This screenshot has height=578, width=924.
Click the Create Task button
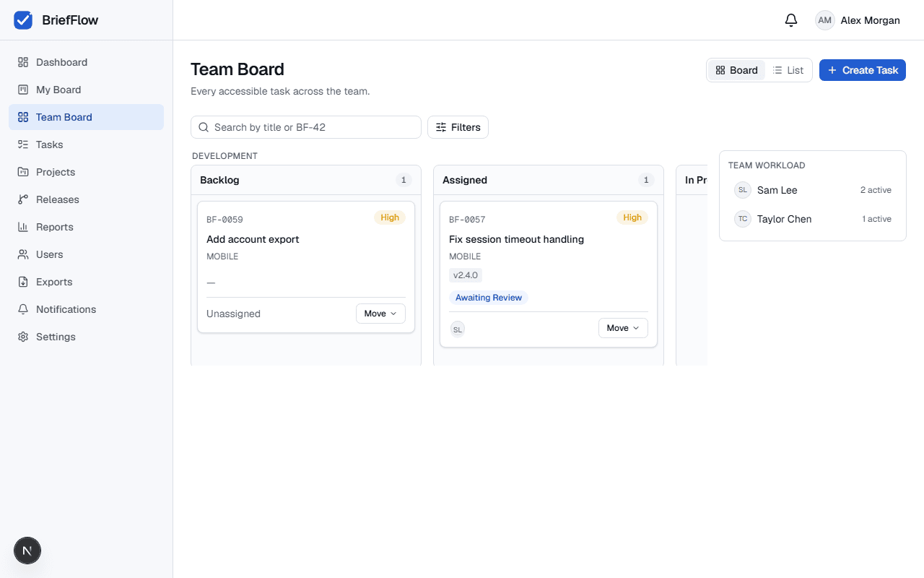(862, 70)
